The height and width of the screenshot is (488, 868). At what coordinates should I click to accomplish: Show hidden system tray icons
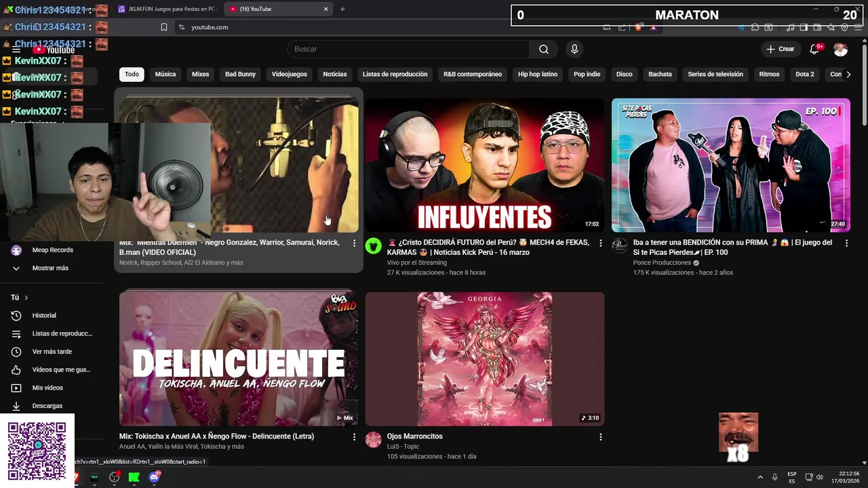[759, 477]
